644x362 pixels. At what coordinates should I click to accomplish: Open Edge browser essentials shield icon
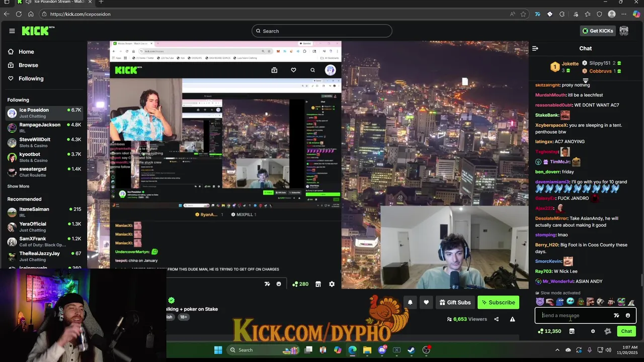click(599, 14)
